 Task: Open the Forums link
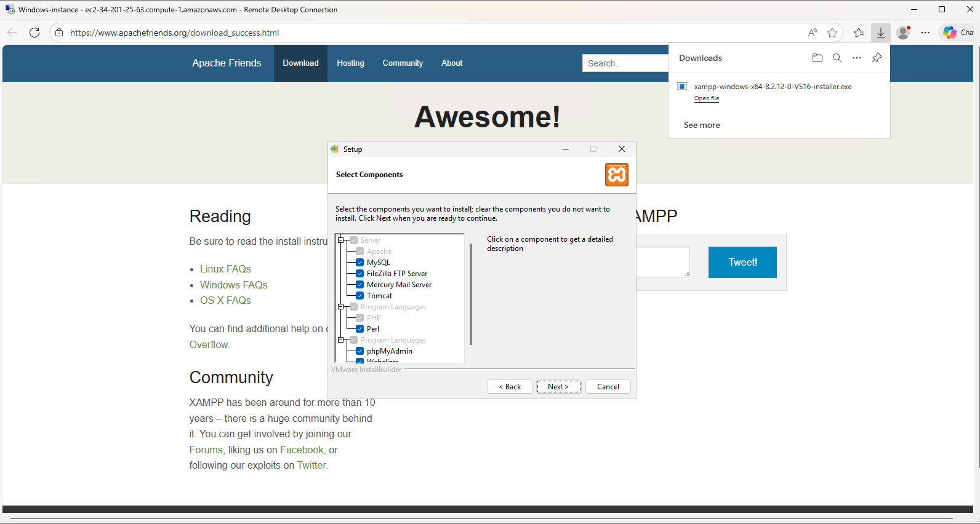point(206,450)
